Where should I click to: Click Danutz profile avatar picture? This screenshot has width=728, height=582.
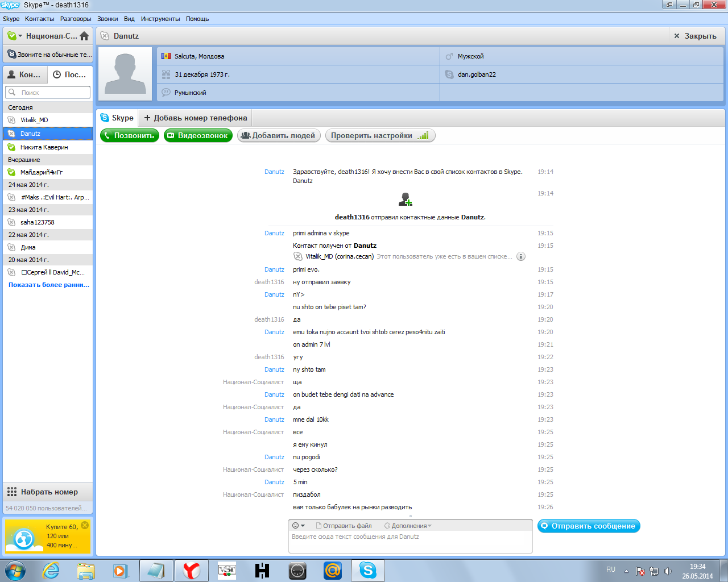126,74
